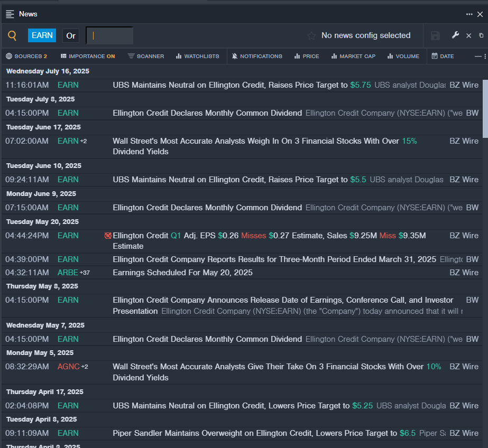Open the Date filter
Image resolution: width=488 pixels, height=448 pixels.
443,57
